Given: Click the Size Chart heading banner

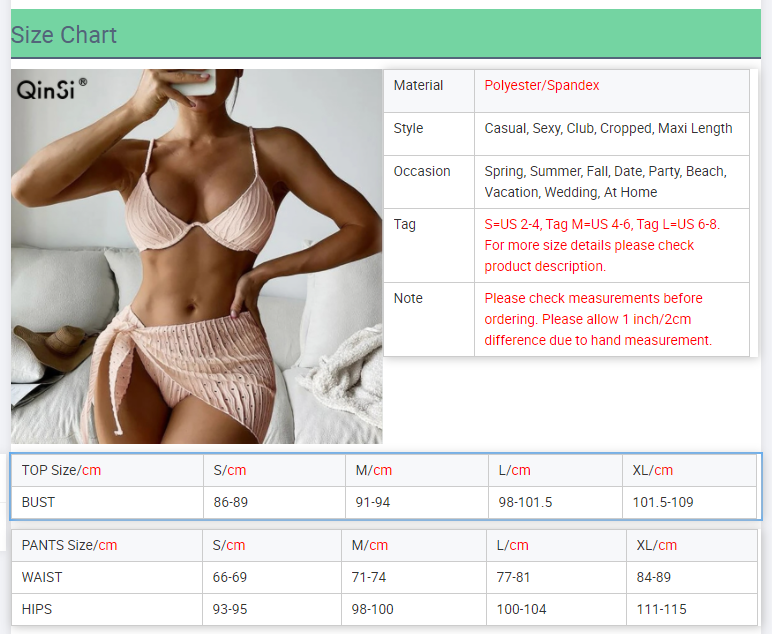Looking at the screenshot, I should pos(64,35).
